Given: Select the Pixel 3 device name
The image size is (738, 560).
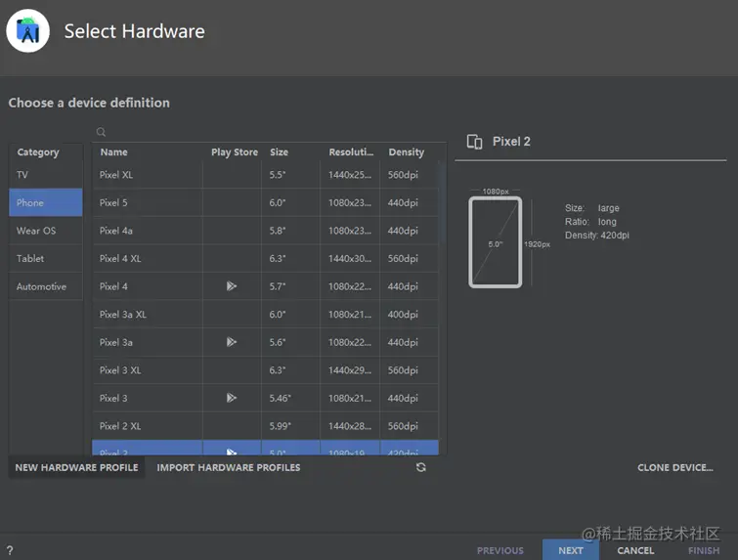Looking at the screenshot, I should (x=113, y=398).
